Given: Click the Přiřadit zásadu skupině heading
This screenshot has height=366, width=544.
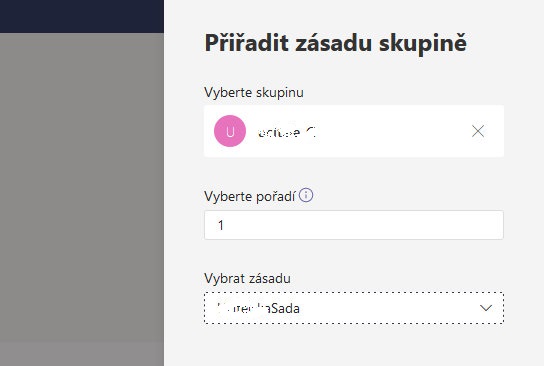Looking at the screenshot, I should coord(335,43).
